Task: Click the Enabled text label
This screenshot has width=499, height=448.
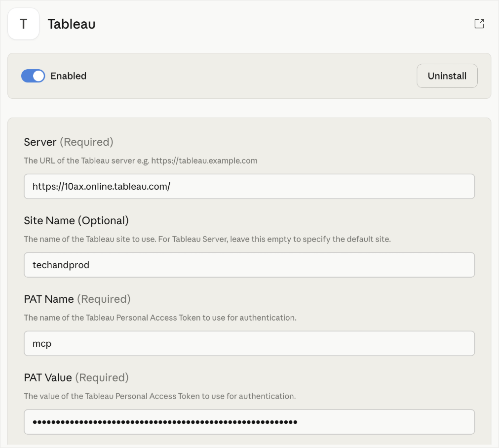Action: [x=68, y=76]
